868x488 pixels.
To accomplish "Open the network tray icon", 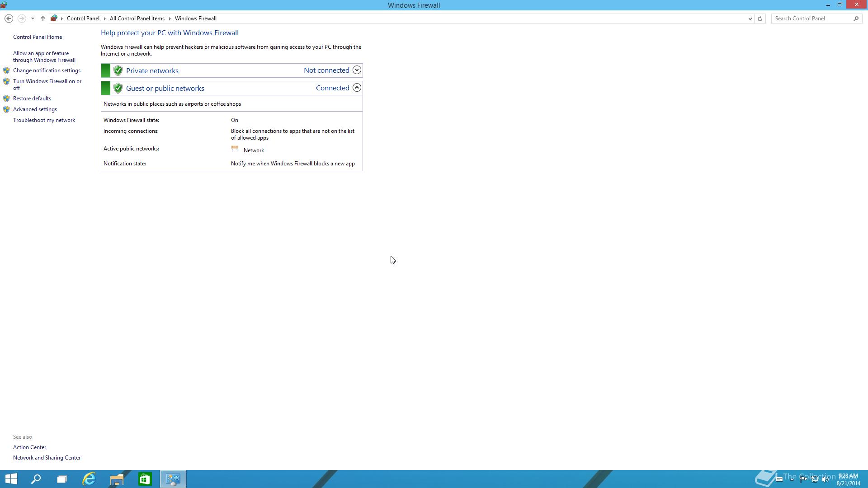I will coord(815,479).
